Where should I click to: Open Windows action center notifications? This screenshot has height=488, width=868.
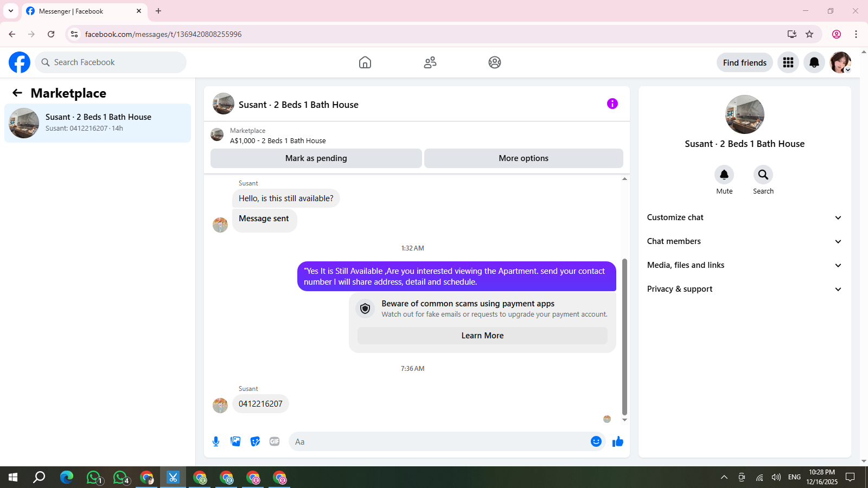(x=850, y=477)
